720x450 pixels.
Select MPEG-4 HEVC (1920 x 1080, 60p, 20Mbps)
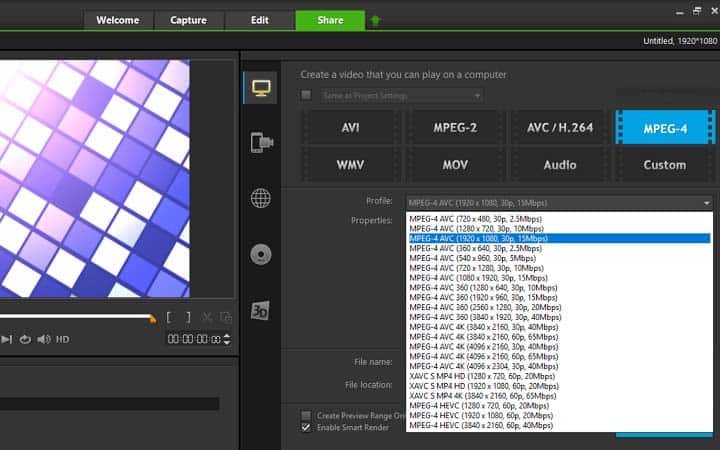[x=559, y=415]
